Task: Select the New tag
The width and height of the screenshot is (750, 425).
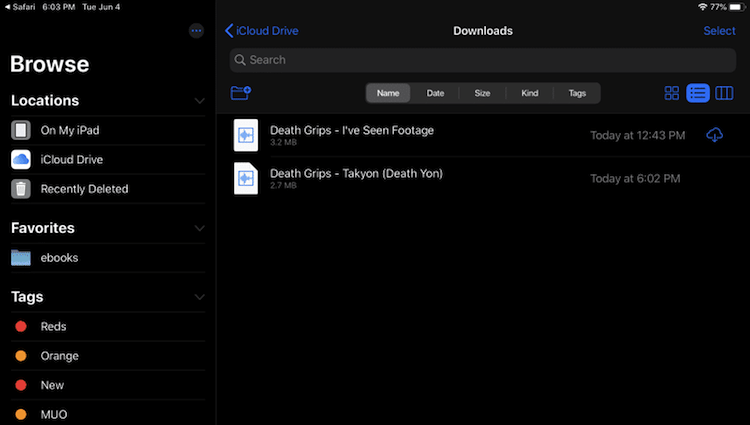Action: coord(108,385)
